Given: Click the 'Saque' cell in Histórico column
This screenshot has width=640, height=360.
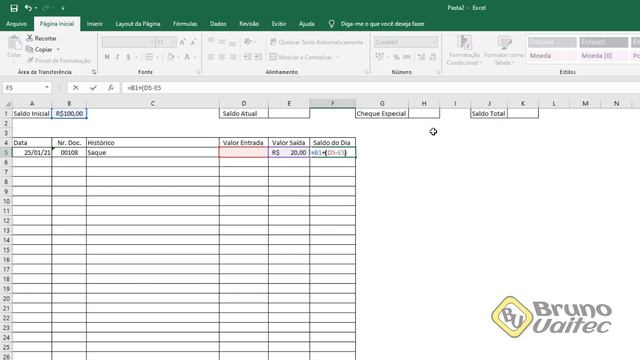Looking at the screenshot, I should tap(153, 152).
